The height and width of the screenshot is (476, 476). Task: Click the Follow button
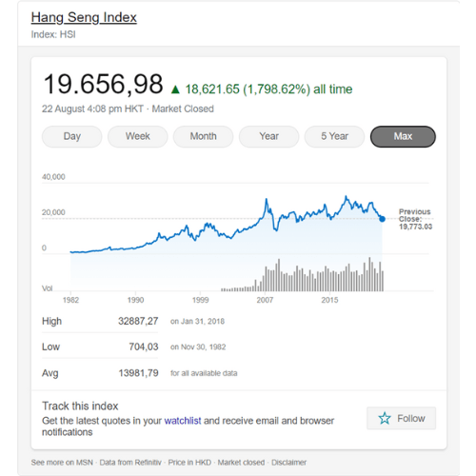[x=402, y=418]
